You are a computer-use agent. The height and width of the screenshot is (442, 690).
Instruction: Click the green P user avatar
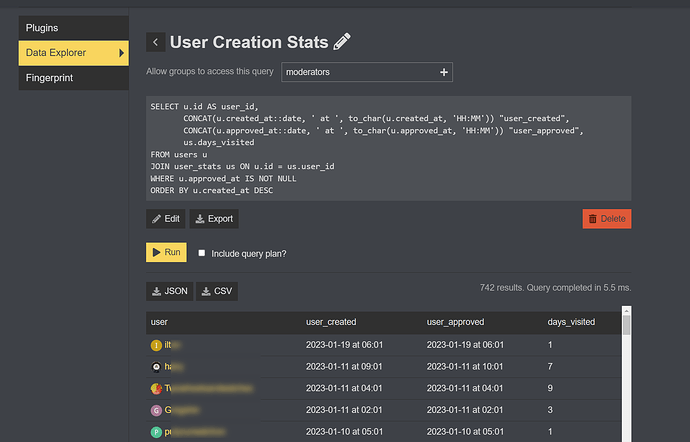pos(156,432)
